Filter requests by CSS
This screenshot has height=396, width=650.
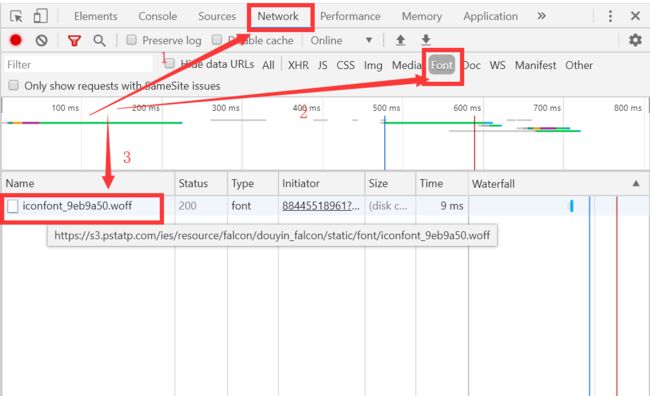point(345,65)
